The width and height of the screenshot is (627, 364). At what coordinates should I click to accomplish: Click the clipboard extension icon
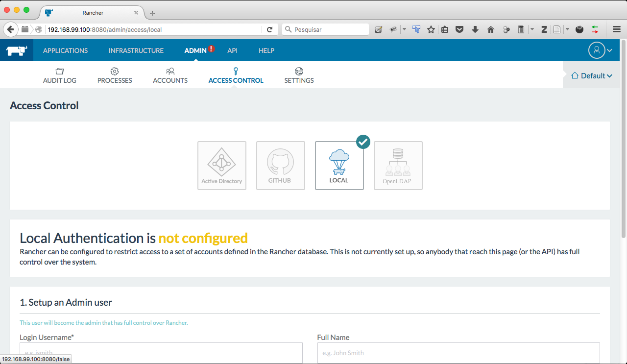(521, 29)
